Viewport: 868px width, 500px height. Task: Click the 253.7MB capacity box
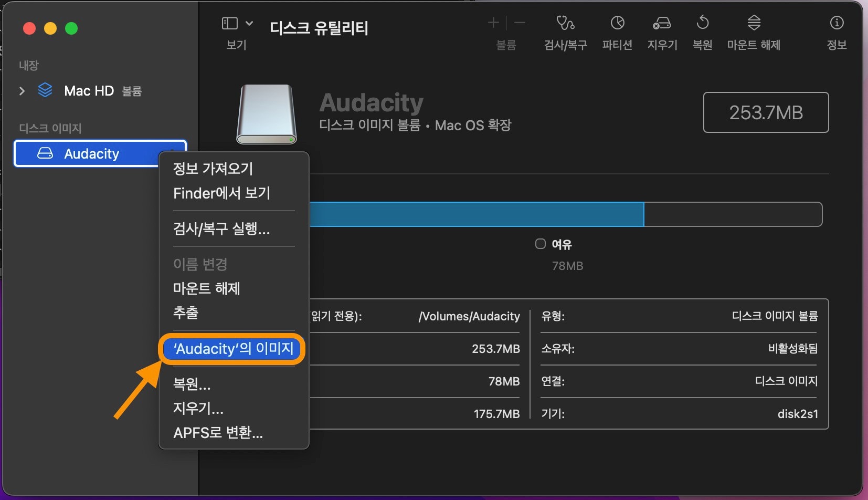(x=766, y=112)
